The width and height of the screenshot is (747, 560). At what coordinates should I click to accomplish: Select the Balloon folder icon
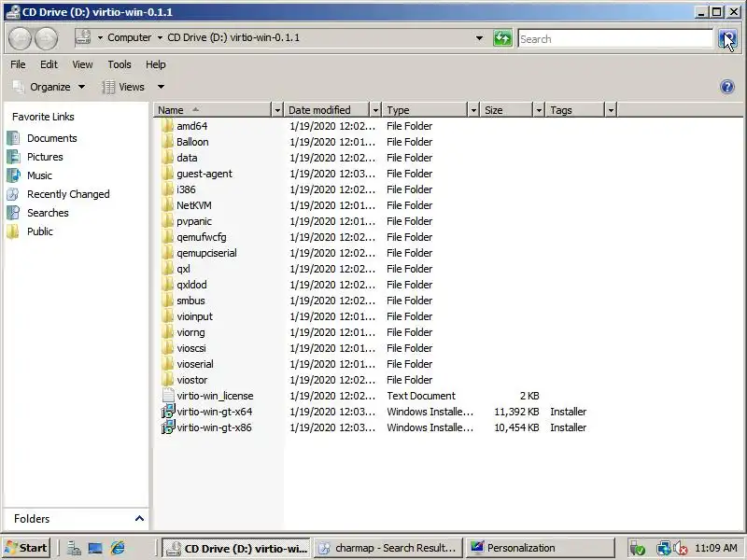click(x=167, y=142)
